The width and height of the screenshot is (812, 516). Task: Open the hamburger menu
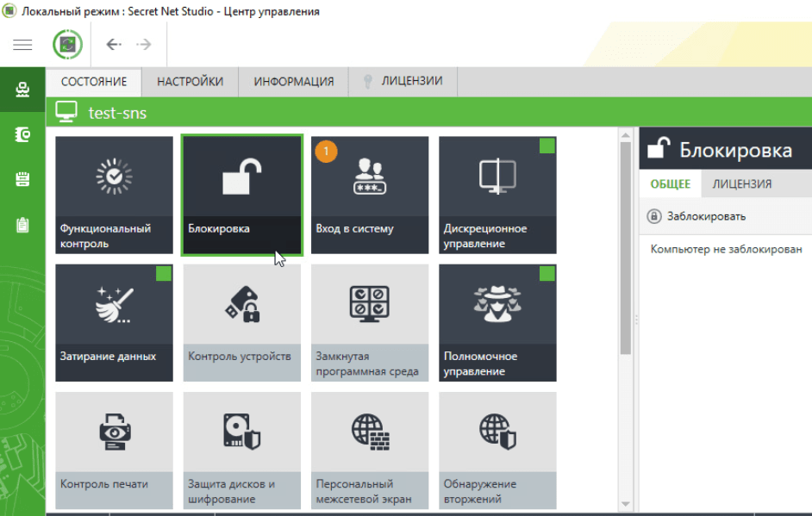[22, 45]
